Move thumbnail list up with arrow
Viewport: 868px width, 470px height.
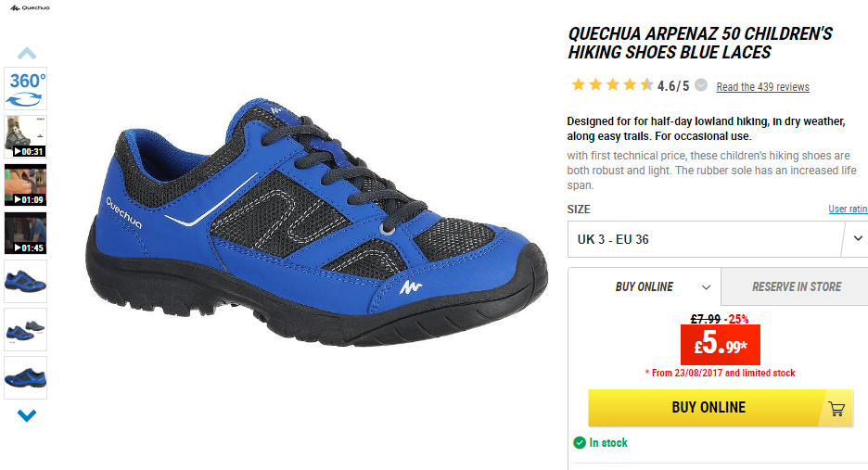(x=27, y=53)
